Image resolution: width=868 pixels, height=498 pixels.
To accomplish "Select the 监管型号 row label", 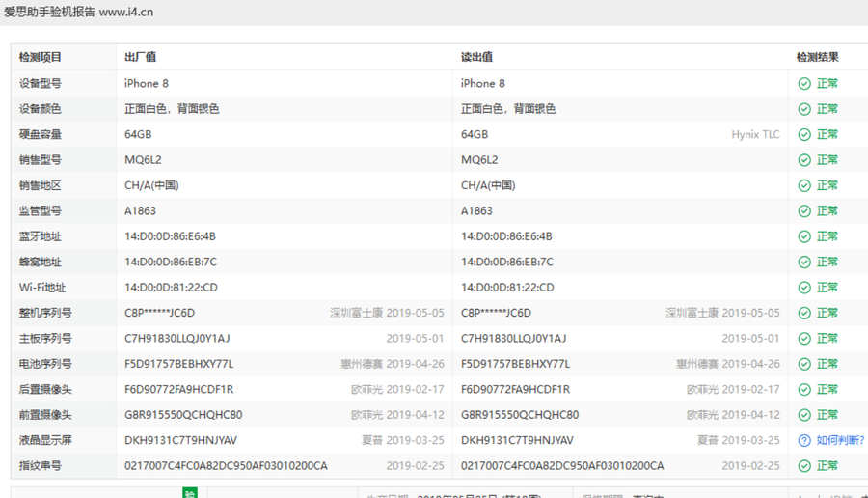I will [41, 211].
